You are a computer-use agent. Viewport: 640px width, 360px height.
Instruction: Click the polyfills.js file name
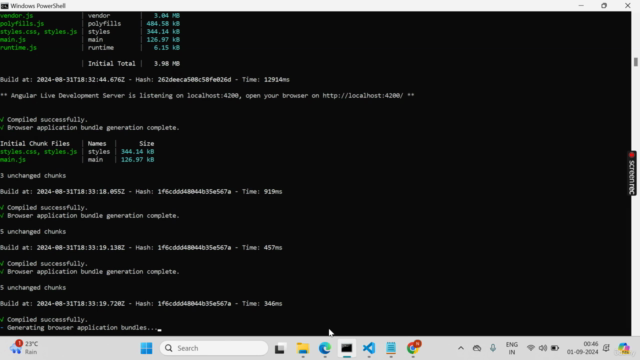(x=22, y=24)
